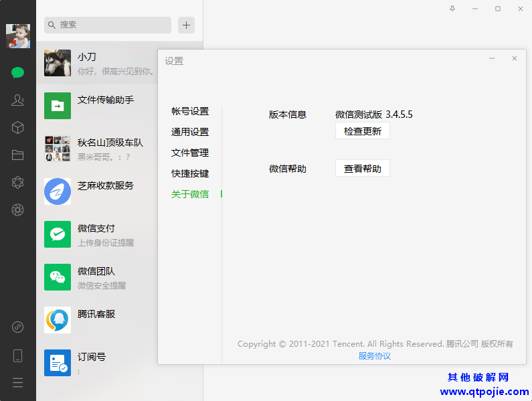Click the 芝麻收款服务 blue avatar icon
Screen dimensions: 532x401
58,191
